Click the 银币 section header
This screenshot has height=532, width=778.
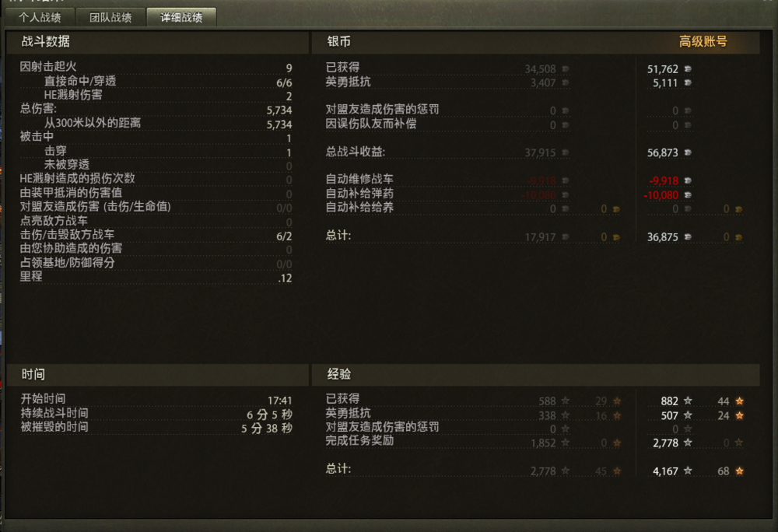tap(339, 42)
